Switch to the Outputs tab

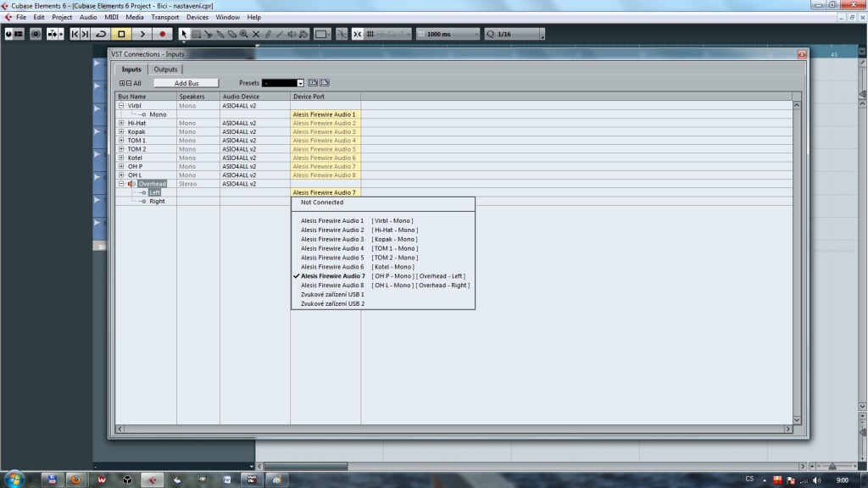165,69
